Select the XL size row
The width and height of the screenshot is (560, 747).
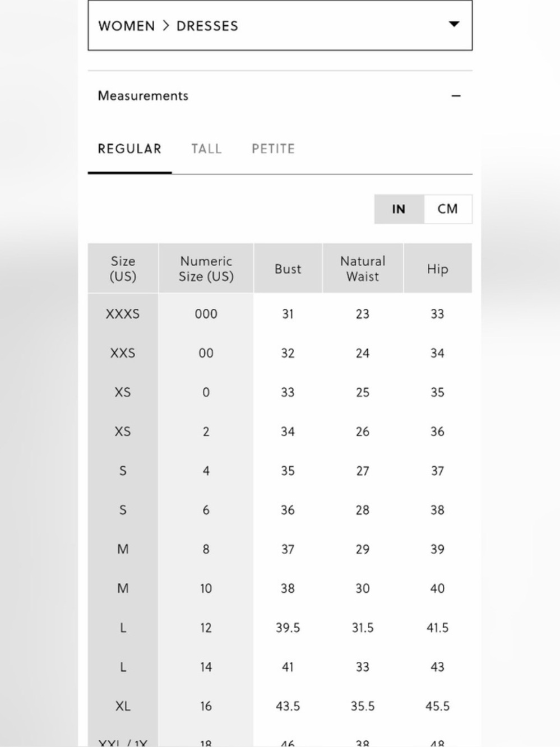[x=280, y=706]
